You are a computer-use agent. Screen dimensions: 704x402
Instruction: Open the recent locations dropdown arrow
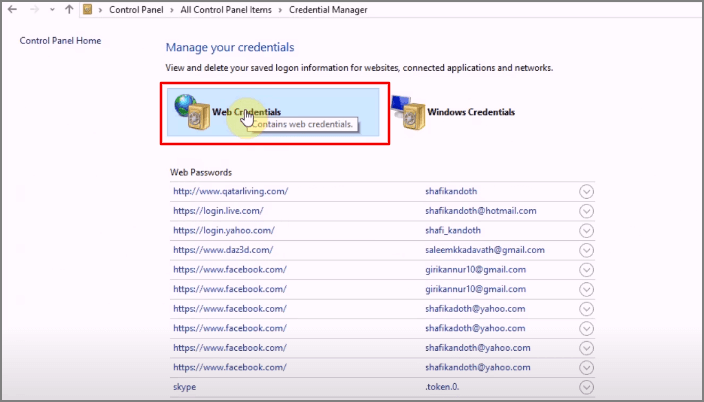coord(52,10)
